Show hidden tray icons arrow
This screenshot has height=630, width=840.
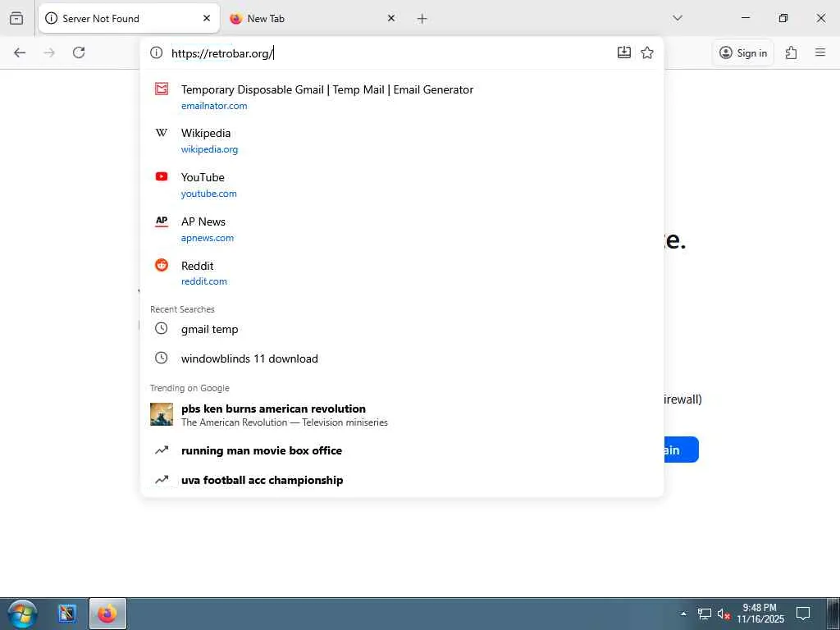click(x=683, y=614)
